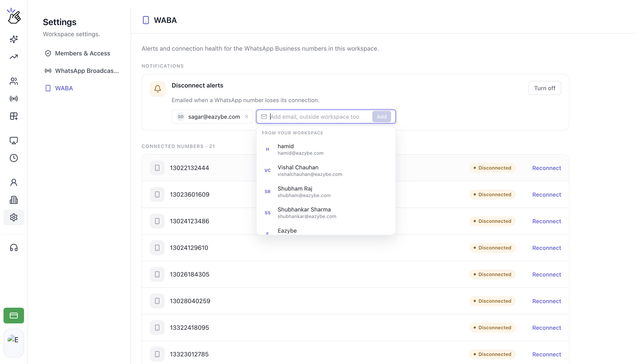
Task: Remove sagar@eazybe.com from alert recipients
Action: 247,117
